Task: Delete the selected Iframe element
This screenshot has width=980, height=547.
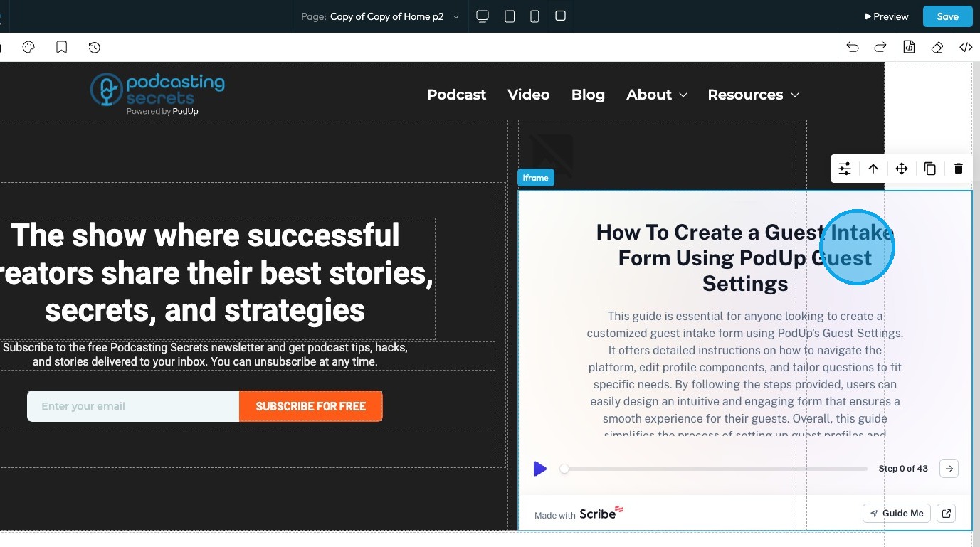Action: [x=959, y=169]
